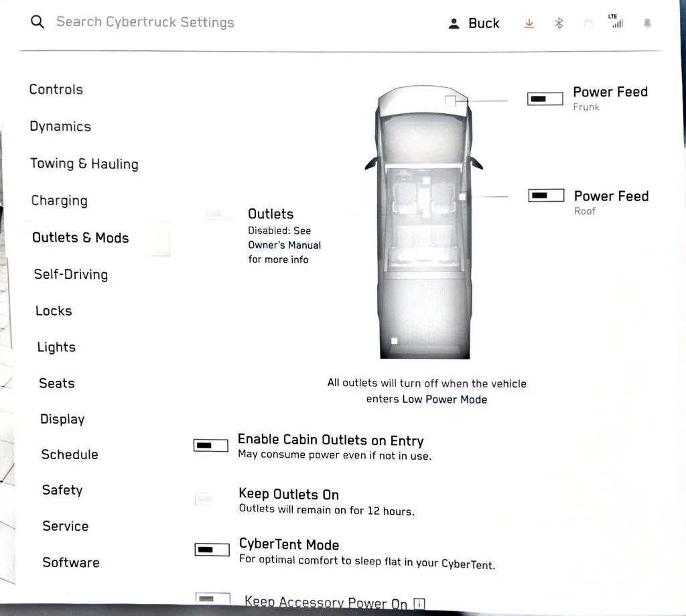This screenshot has width=686, height=616.
Task: Open Self-Driving settings
Action: click(71, 275)
